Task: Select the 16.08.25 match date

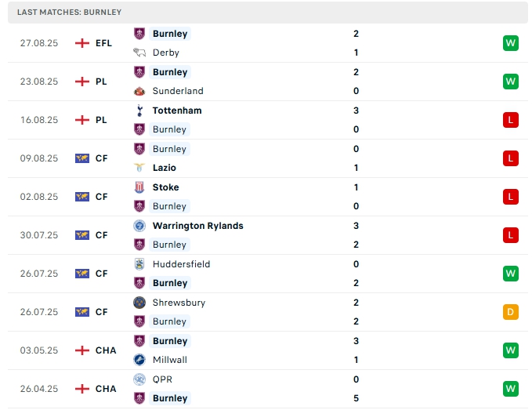Action: (x=39, y=120)
